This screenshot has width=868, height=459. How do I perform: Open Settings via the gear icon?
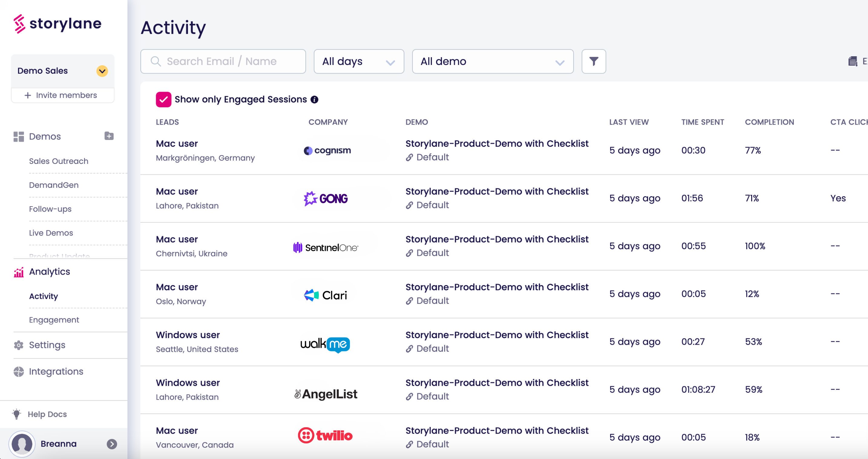tap(18, 345)
